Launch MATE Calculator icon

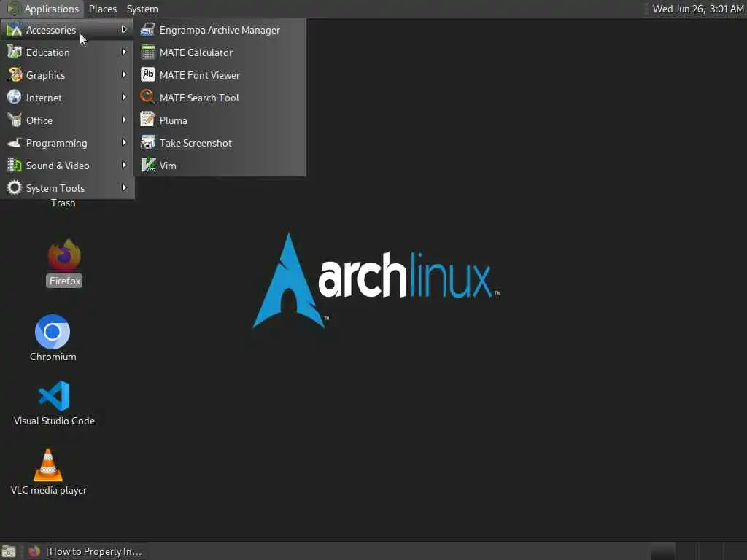pos(147,52)
